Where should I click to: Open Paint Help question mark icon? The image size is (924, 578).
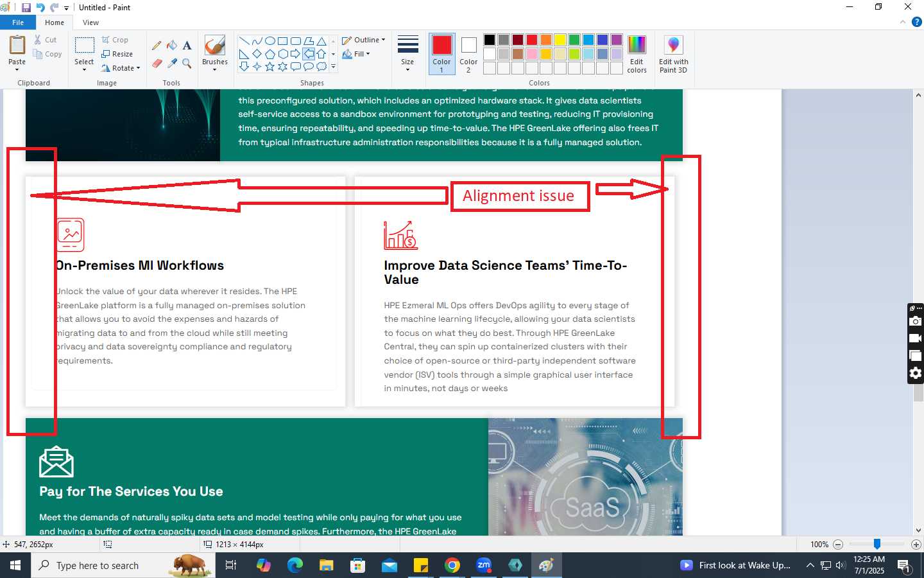click(x=916, y=22)
